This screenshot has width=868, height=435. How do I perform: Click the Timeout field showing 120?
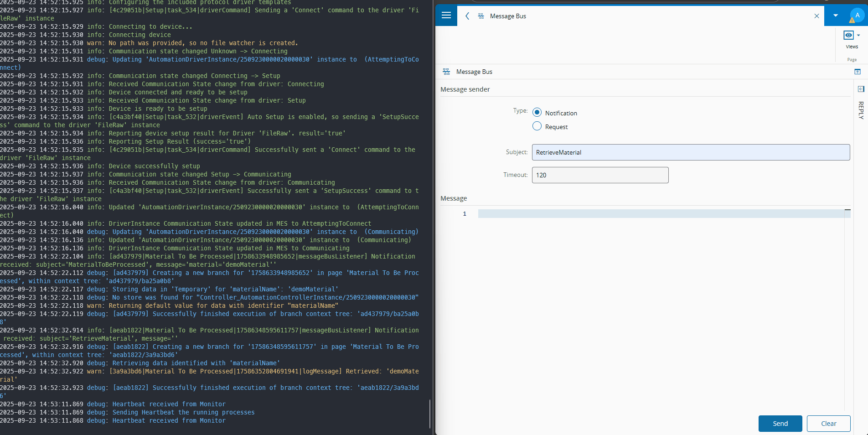tap(600, 175)
